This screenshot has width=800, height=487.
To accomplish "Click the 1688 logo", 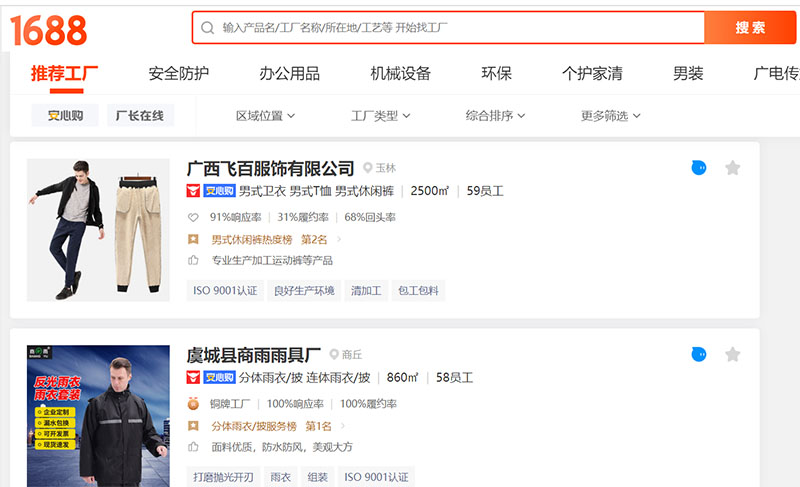I will [x=48, y=30].
